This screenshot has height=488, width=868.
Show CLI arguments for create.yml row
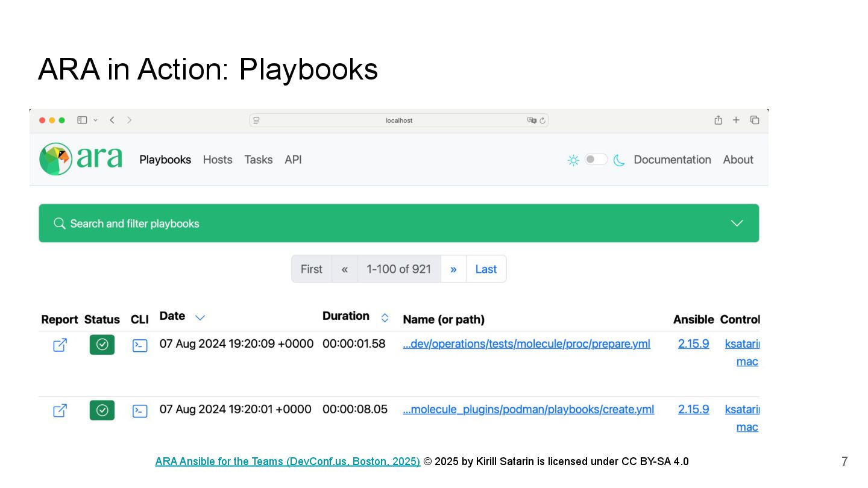[140, 411]
